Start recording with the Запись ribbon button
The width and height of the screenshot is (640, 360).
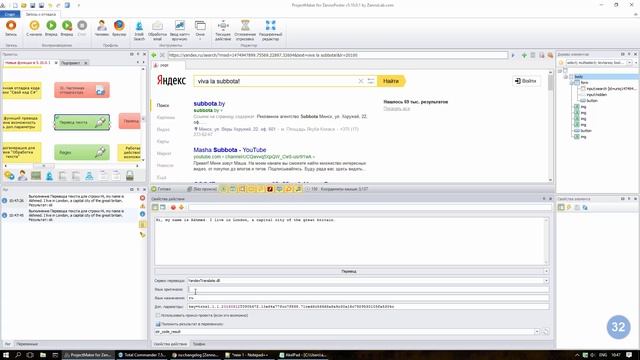[11, 28]
